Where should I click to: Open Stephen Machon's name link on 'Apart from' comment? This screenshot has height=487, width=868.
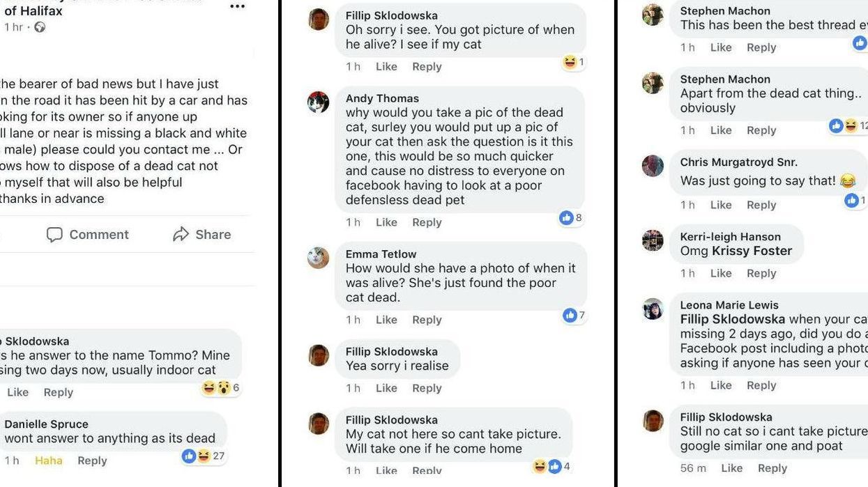coord(725,79)
